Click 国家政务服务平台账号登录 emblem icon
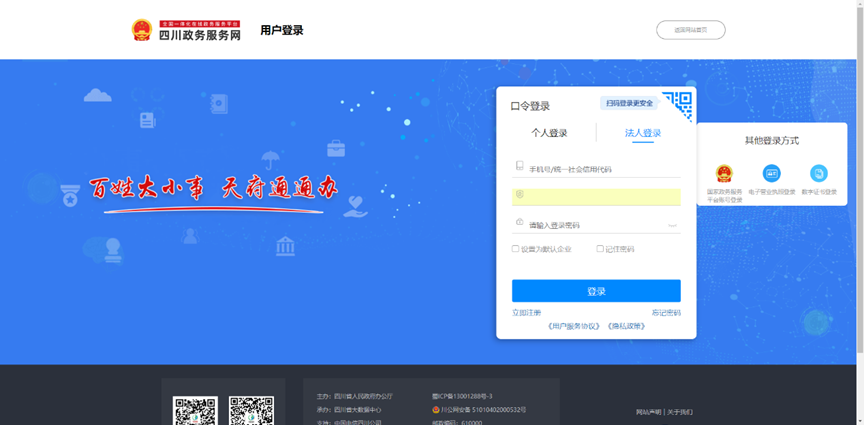Screen dimensions: 864x425 pyautogui.click(x=725, y=174)
